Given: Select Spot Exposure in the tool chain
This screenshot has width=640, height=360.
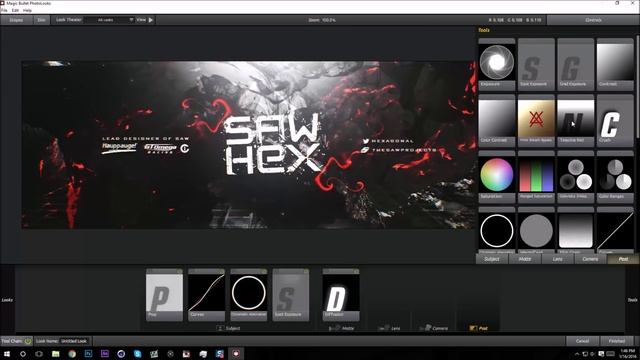Looking at the screenshot, I should 291,295.
